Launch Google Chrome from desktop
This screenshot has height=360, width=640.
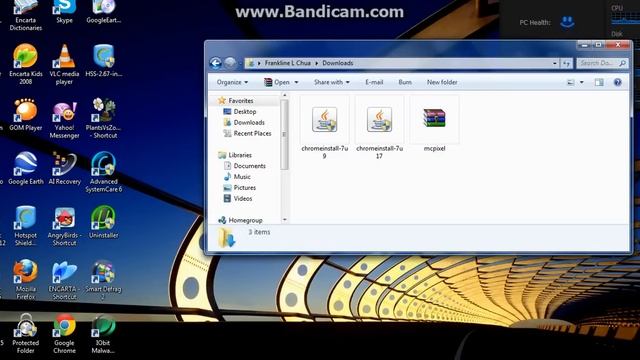pyautogui.click(x=64, y=333)
